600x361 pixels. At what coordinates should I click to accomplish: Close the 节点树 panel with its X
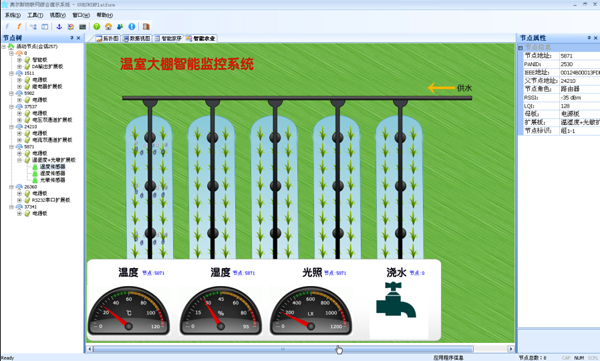point(78,38)
